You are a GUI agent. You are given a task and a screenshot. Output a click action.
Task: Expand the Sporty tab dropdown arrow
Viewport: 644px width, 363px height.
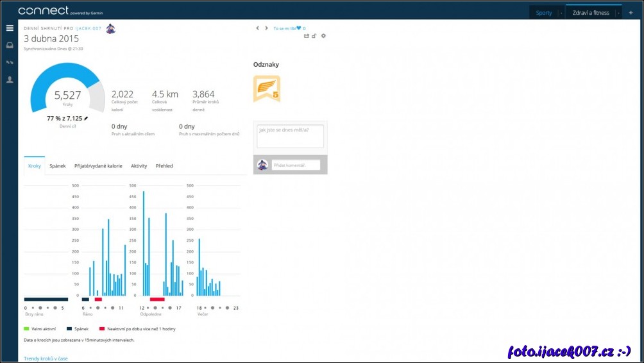[561, 13]
